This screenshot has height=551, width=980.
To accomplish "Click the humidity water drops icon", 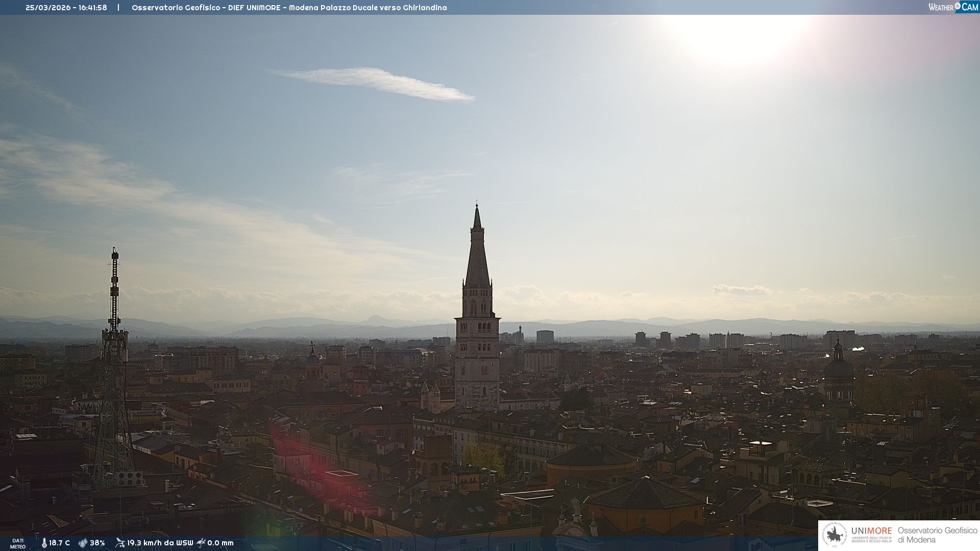I will 83,543.
